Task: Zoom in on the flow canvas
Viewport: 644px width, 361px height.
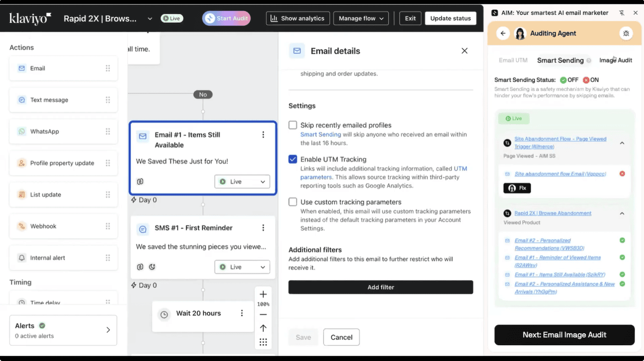Action: click(263, 294)
